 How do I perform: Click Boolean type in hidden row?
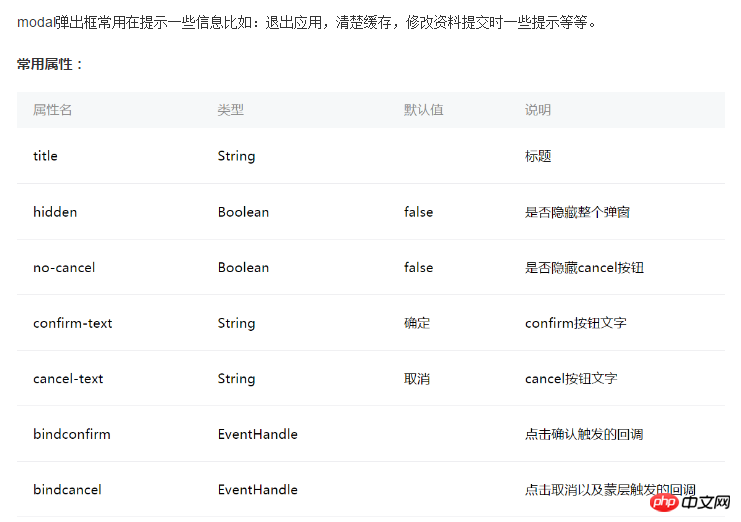[x=243, y=212]
